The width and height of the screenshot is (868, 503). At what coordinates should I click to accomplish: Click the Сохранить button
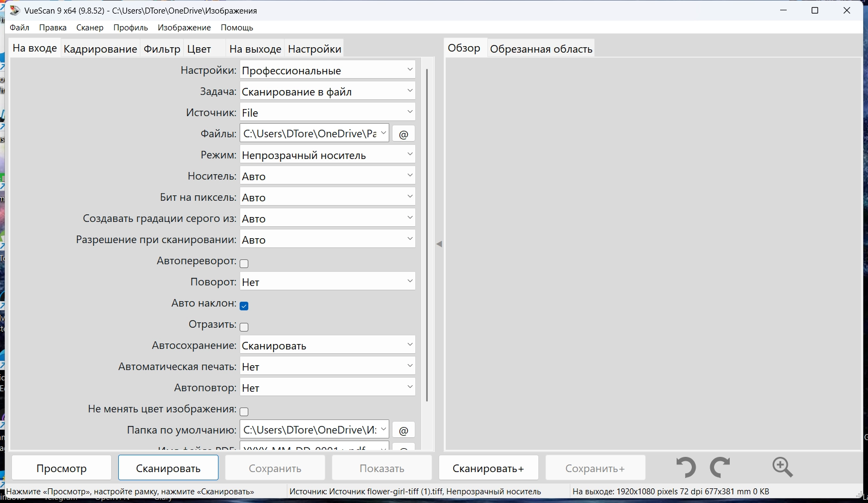click(275, 468)
